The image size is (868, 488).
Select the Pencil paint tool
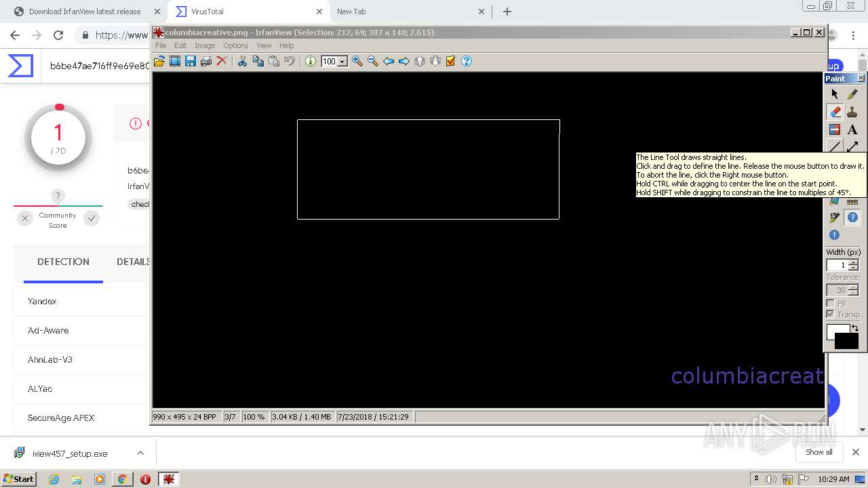coord(852,94)
